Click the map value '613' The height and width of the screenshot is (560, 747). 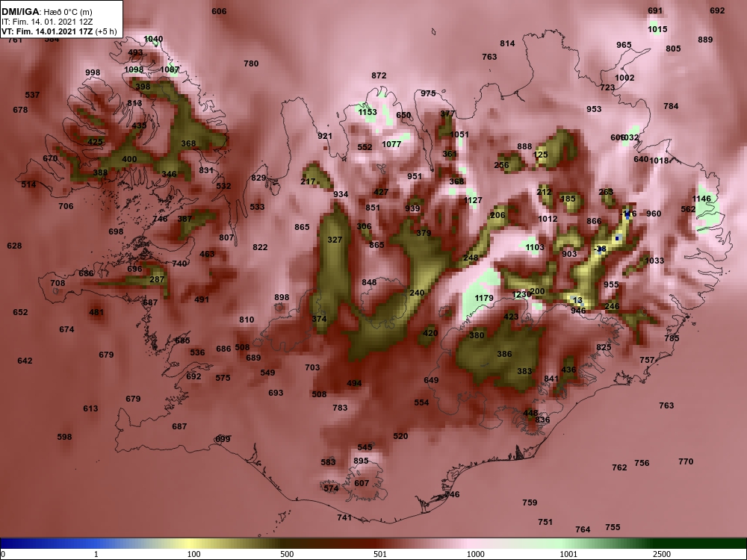pos(90,408)
